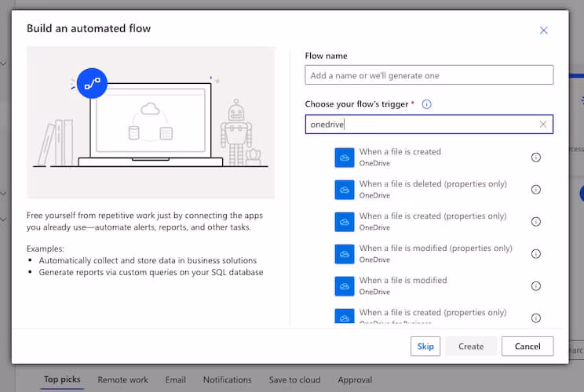
Task: Show info for first When a file is created (properties only)
Action: point(535,222)
